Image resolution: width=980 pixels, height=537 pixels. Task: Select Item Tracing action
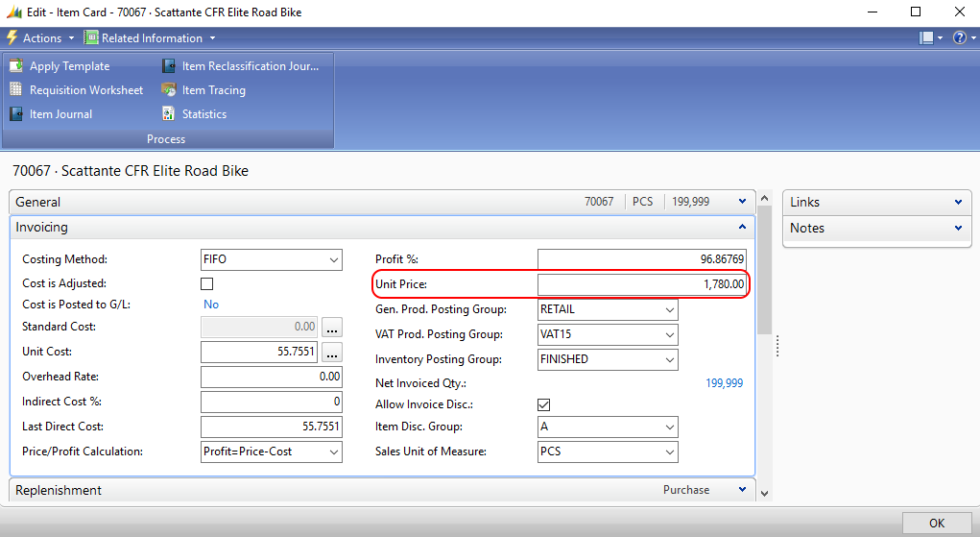pyautogui.click(x=214, y=90)
